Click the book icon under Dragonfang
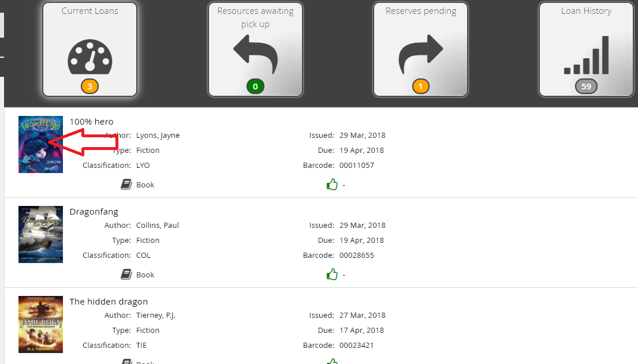The width and height of the screenshot is (638, 364). pos(126,275)
